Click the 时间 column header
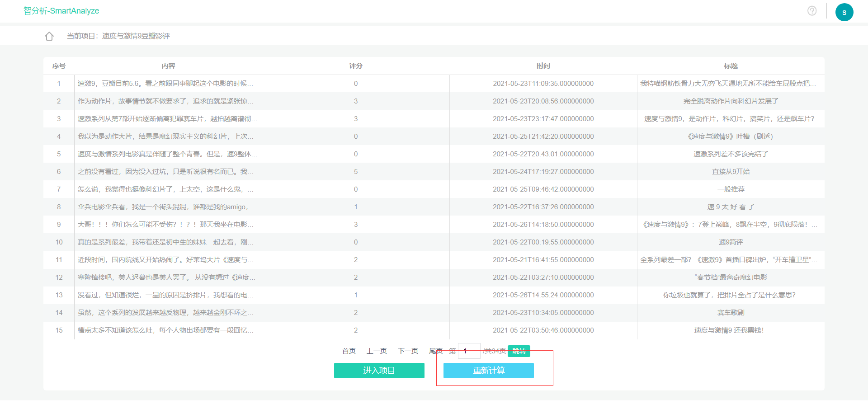Image resolution: width=868 pixels, height=404 pixels. 543,66
